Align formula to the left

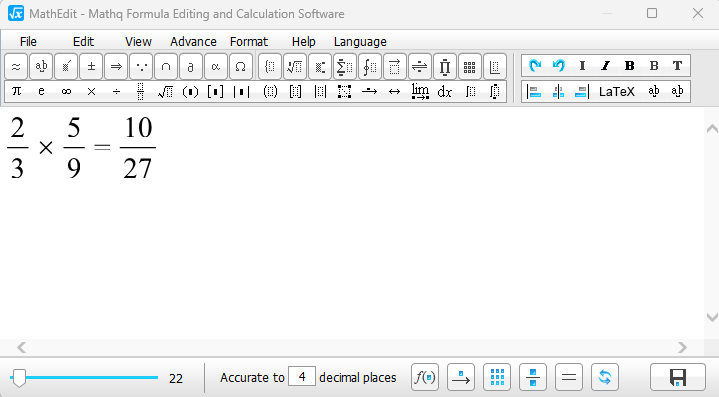click(x=534, y=91)
